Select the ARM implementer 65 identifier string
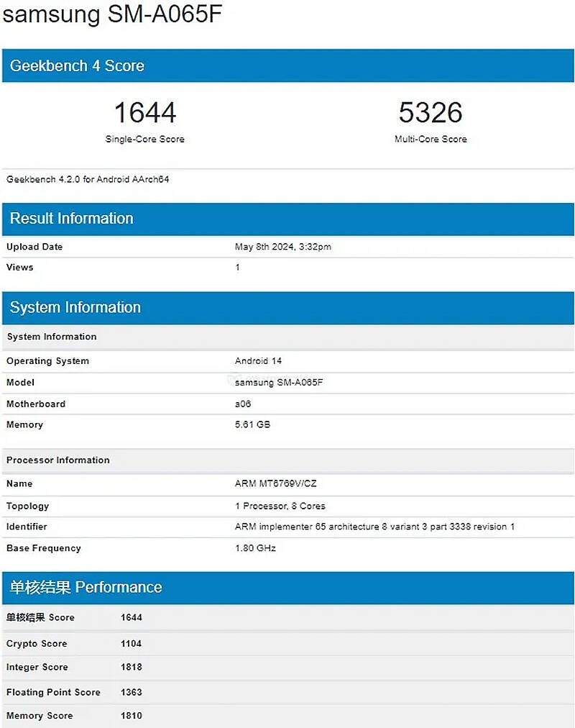Screen dimensions: 575x728 coord(374,527)
